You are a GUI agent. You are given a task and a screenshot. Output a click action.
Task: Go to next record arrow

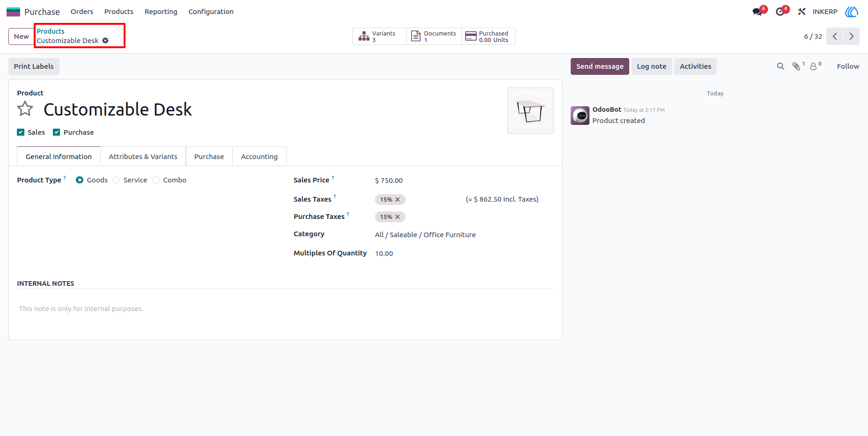coord(851,36)
